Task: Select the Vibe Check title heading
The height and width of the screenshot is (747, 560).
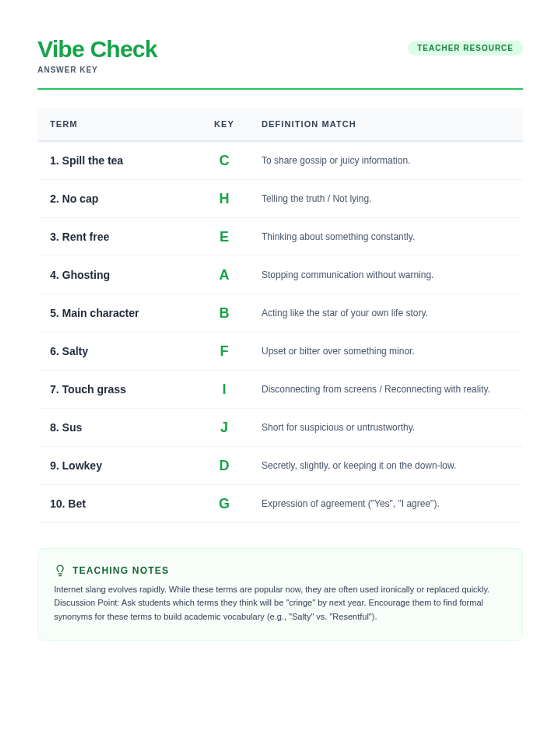Action: (97, 49)
